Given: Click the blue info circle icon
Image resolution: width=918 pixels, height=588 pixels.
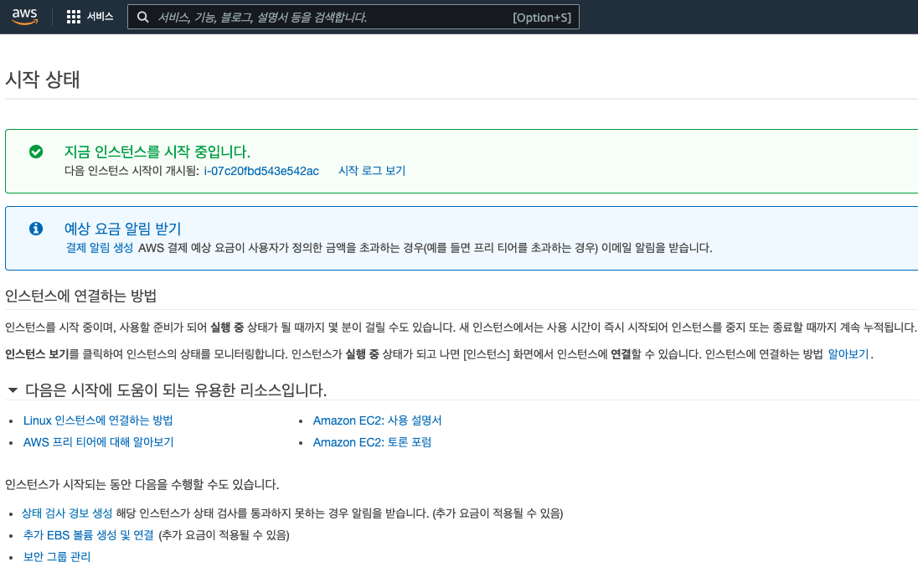Looking at the screenshot, I should click(x=36, y=229).
